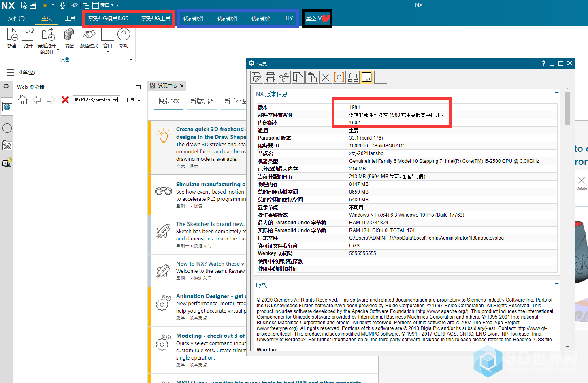
Task: Click the dash button in 信息 toolbar
Action: click(381, 77)
